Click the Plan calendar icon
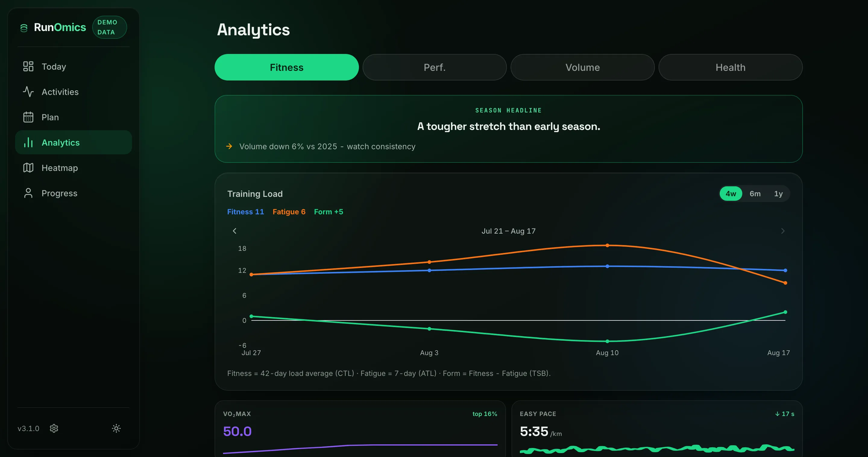Image resolution: width=868 pixels, height=457 pixels. click(x=28, y=117)
